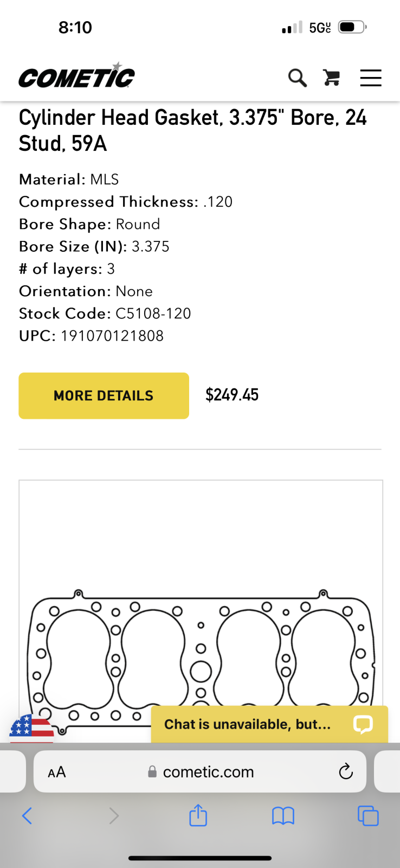Tap the cometic.com address bar

pos(200,771)
